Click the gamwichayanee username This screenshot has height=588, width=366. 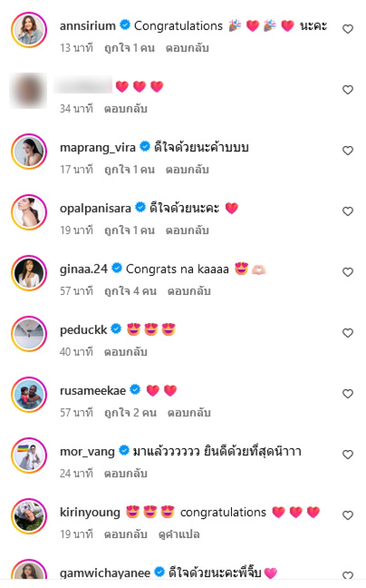[x=105, y=572]
